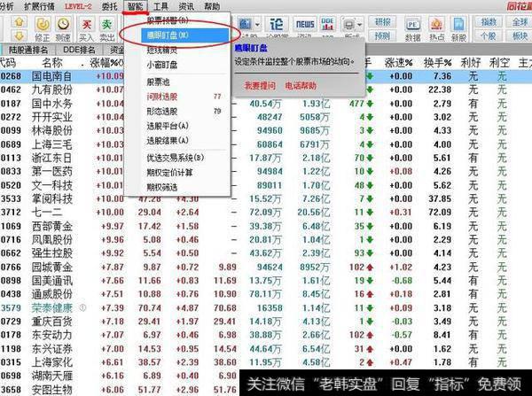Select the 国电南自 stock row
This screenshot has width=532, height=396.
(x=266, y=76)
